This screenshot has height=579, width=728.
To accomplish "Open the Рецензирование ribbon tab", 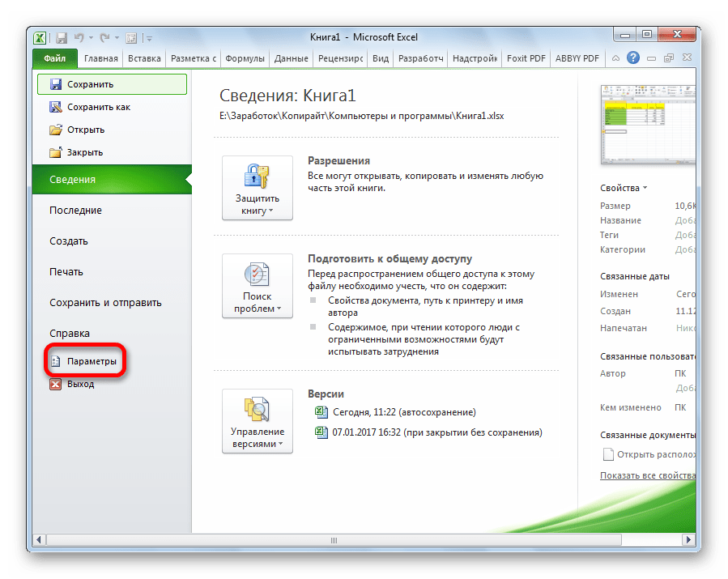I will point(340,58).
